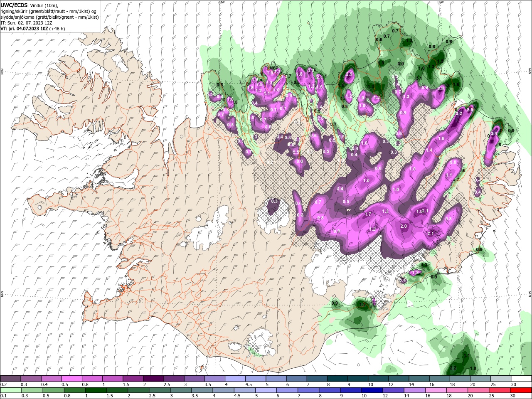
Task: Click the 'VT: þri. 04.07.2023 10Z' valid time
Action: click(25, 29)
